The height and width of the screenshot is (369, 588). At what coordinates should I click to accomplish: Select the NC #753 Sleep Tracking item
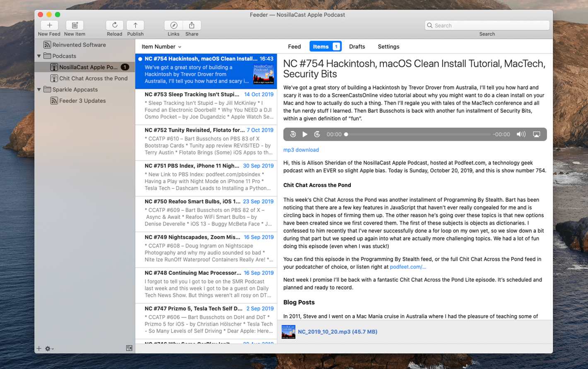(x=206, y=107)
